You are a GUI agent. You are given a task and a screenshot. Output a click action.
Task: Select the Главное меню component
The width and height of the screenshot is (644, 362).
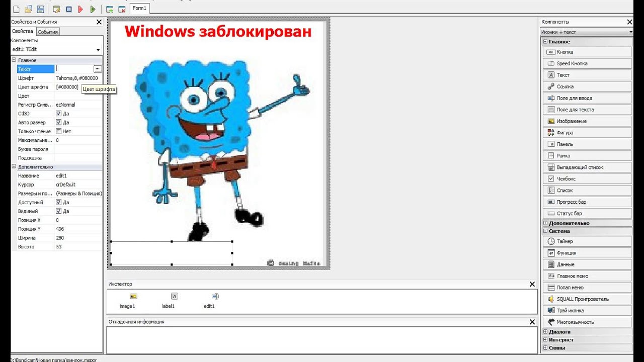(x=587, y=276)
